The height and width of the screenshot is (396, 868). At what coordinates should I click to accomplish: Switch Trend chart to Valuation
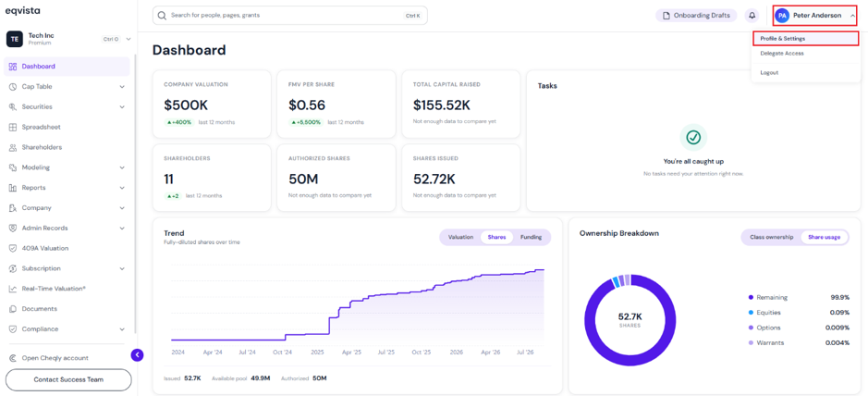(x=460, y=237)
